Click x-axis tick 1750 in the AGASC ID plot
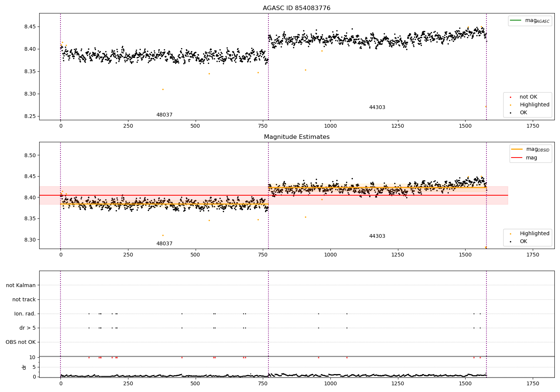The image size is (560, 392). [533, 126]
